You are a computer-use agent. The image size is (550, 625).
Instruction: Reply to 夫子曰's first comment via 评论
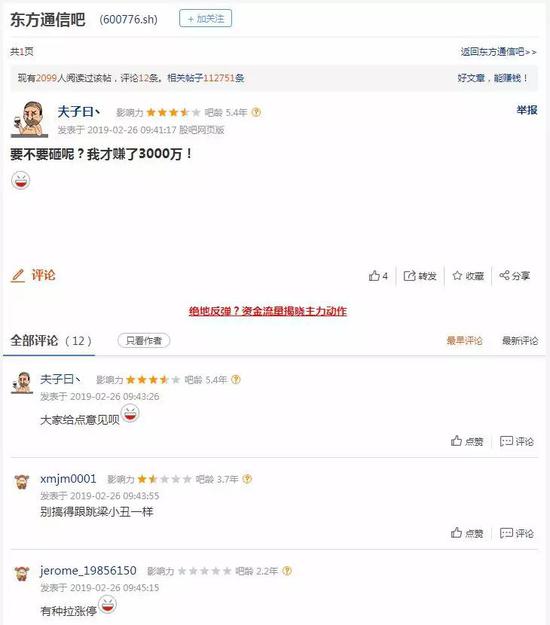pyautogui.click(x=517, y=441)
